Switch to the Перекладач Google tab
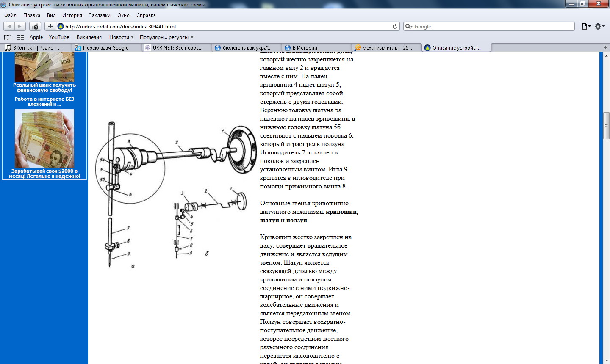 click(x=107, y=48)
